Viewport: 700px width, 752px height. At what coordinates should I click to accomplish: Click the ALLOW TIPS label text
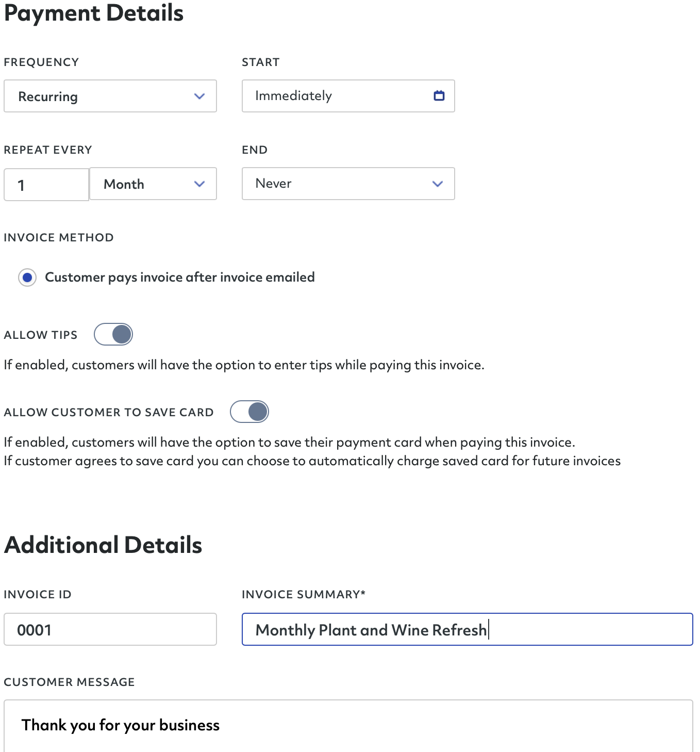(x=41, y=335)
